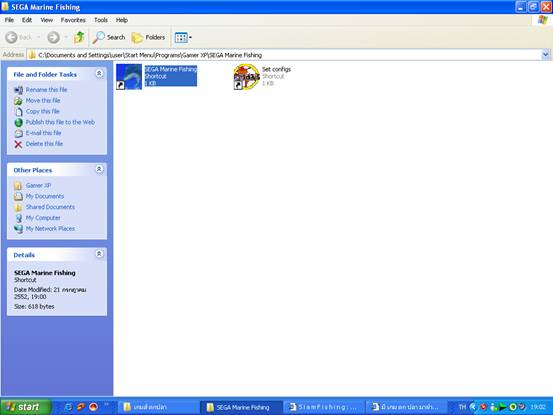
Task: Click the Set configs file name label
Action: [x=276, y=69]
